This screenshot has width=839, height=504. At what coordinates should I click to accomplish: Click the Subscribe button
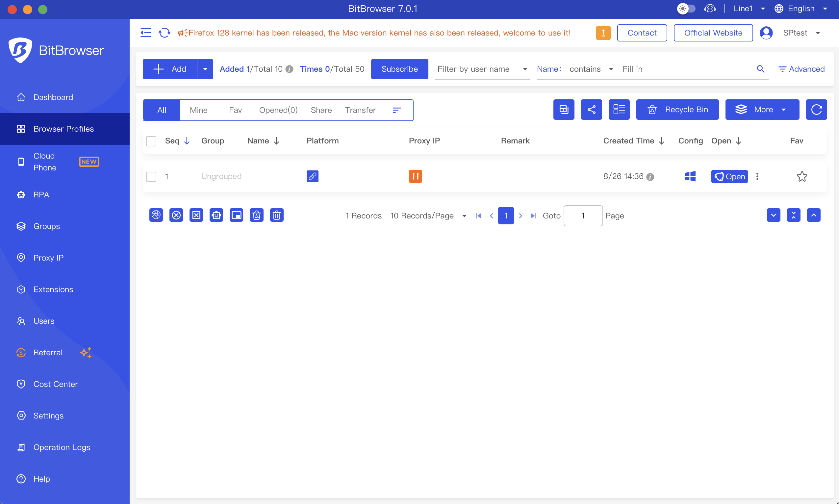[400, 68]
